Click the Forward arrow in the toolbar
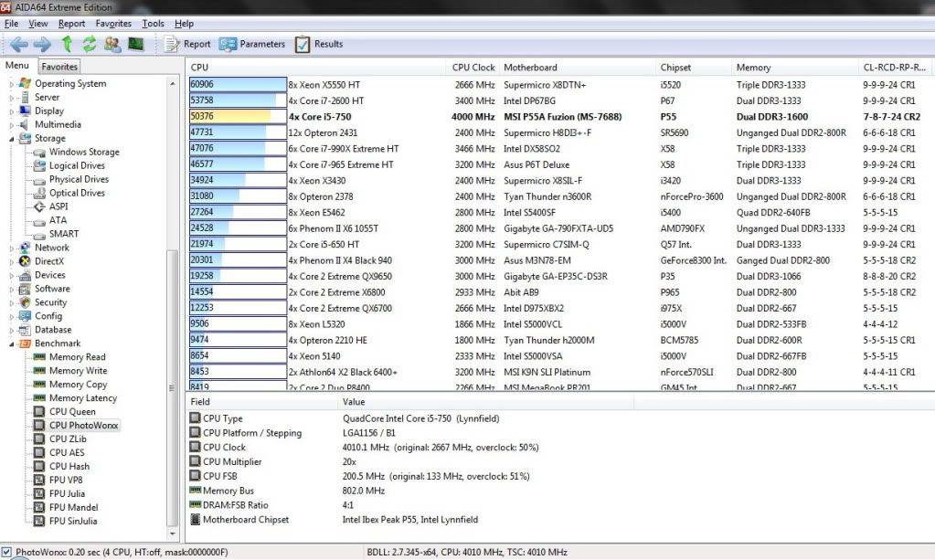Screen dimensions: 935x560 42,44
